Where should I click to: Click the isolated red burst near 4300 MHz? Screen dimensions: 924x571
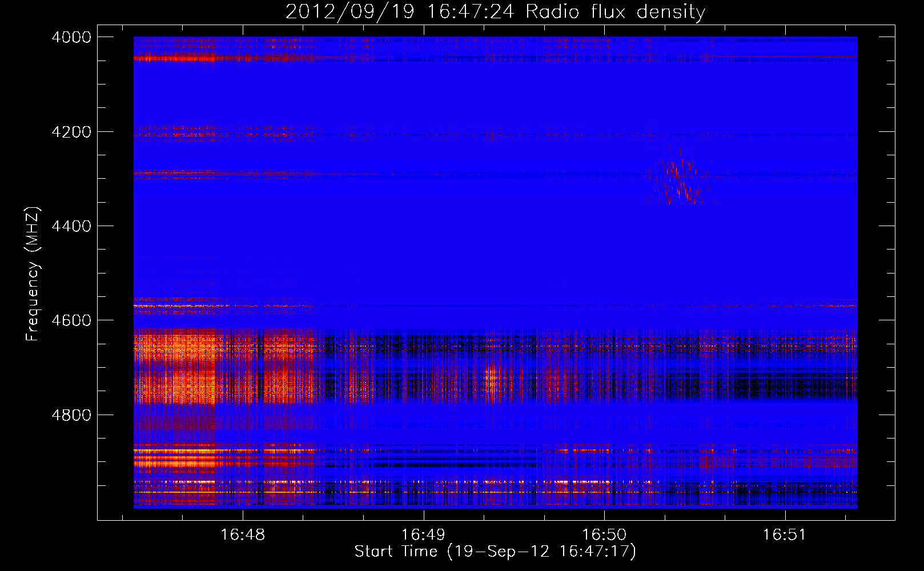pos(680,176)
